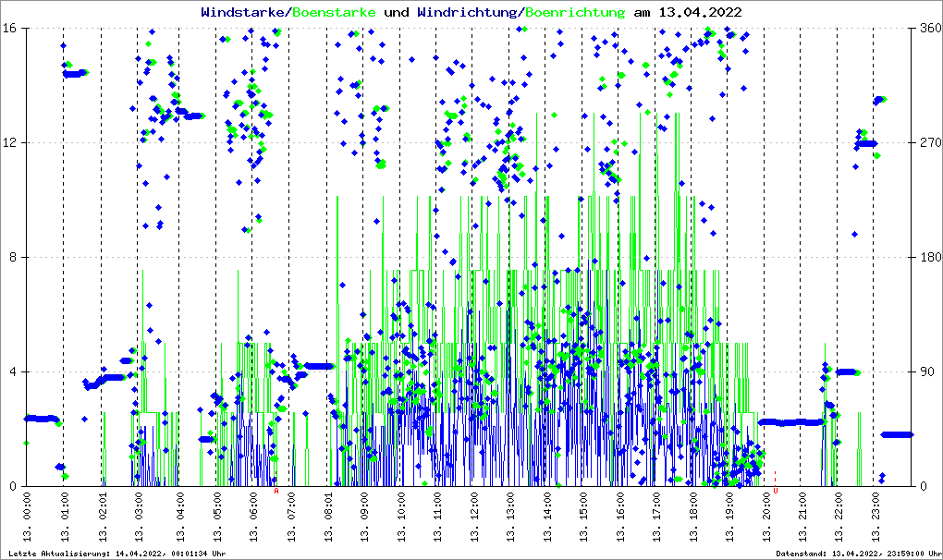The image size is (943, 560).
Task: Click left axis value 0
Action: point(11,487)
